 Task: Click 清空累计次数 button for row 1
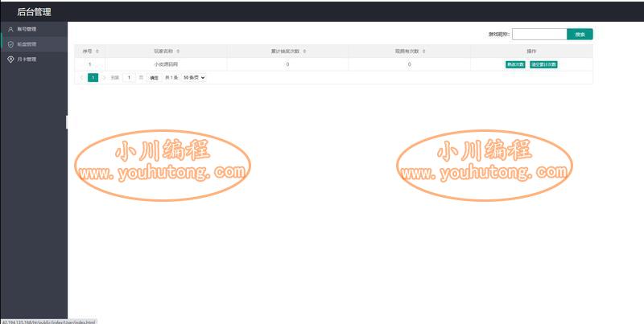click(x=543, y=64)
